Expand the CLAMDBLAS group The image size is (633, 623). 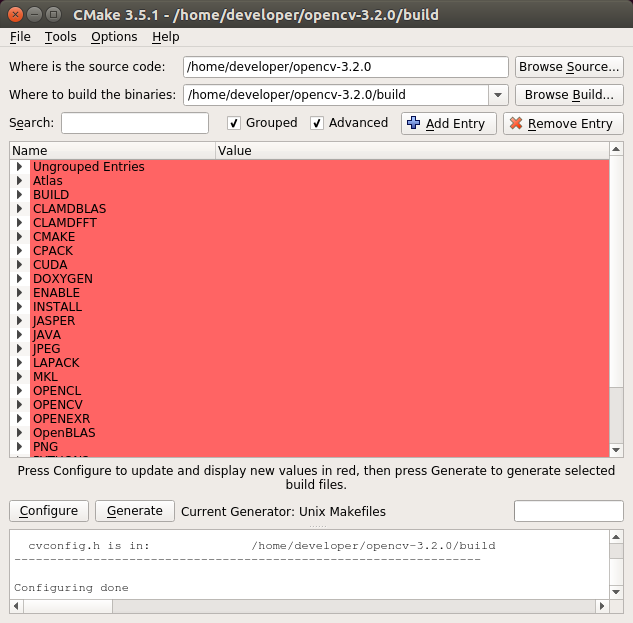coord(19,208)
